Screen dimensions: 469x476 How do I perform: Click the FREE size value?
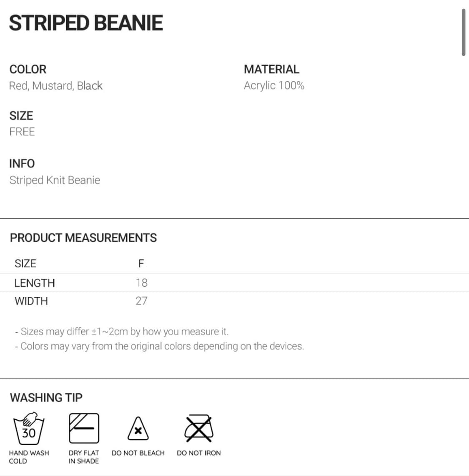point(22,132)
